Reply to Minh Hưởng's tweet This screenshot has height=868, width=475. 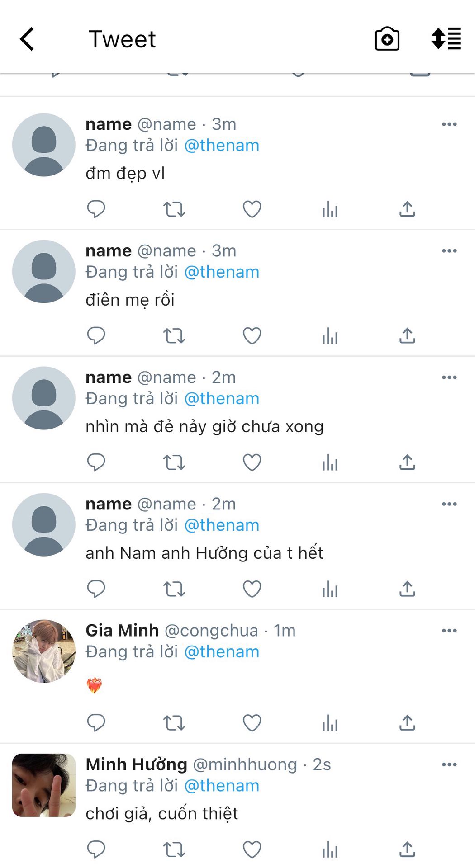pos(96,849)
